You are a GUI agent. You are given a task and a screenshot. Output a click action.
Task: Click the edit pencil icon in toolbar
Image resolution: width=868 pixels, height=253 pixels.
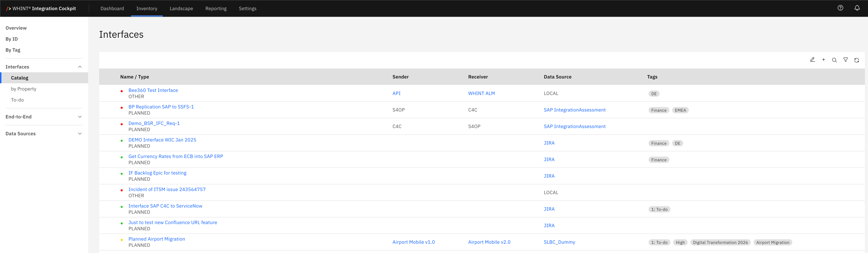click(x=812, y=60)
